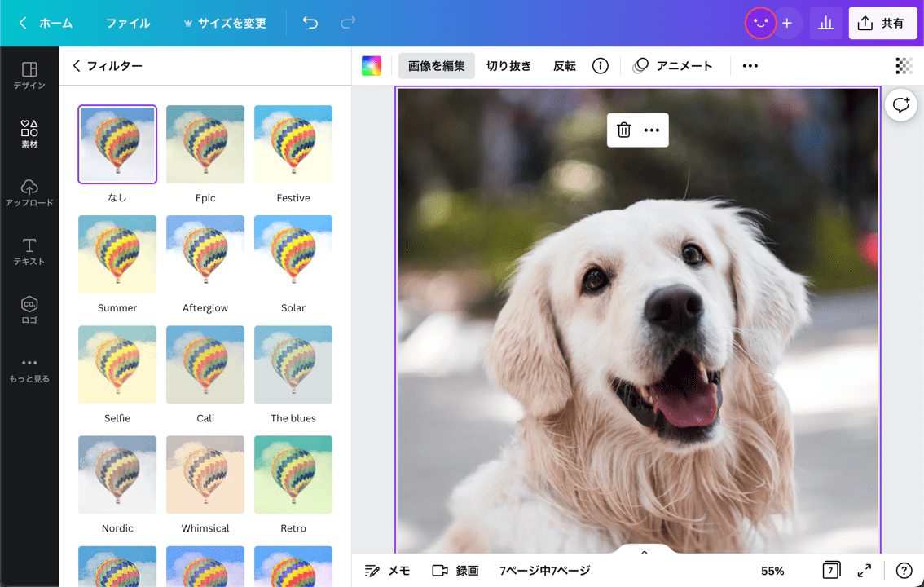924x587 pixels.
Task: Click the 切り抜き crop button
Action: (508, 66)
